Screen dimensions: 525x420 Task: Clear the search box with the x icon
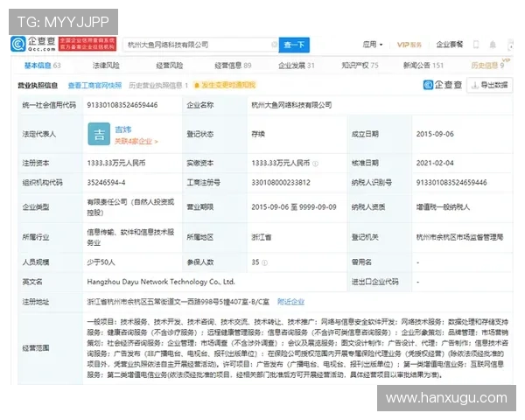pos(274,45)
